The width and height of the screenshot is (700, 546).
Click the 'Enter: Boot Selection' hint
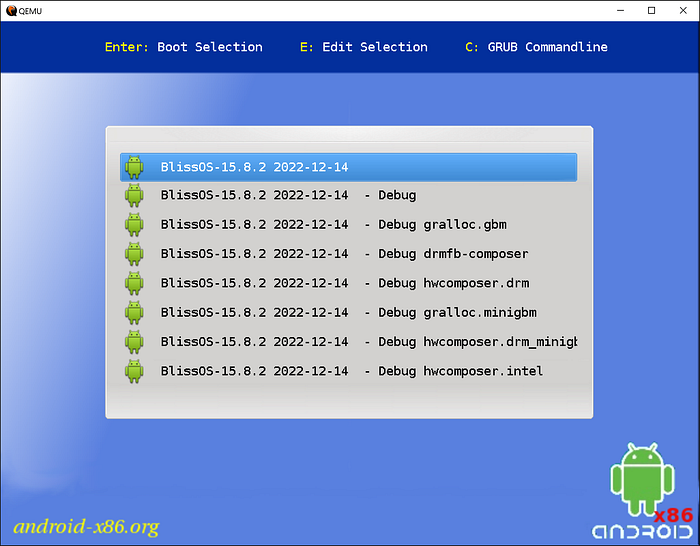tap(184, 47)
